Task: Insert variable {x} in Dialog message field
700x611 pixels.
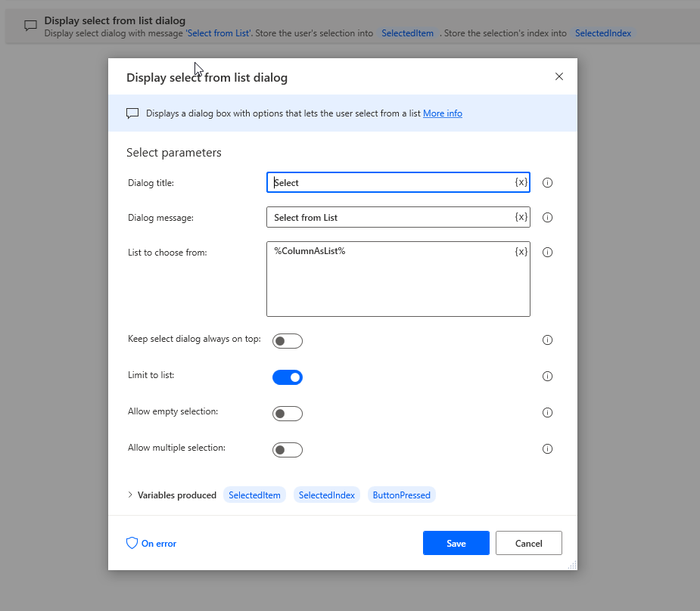Action: 521,217
